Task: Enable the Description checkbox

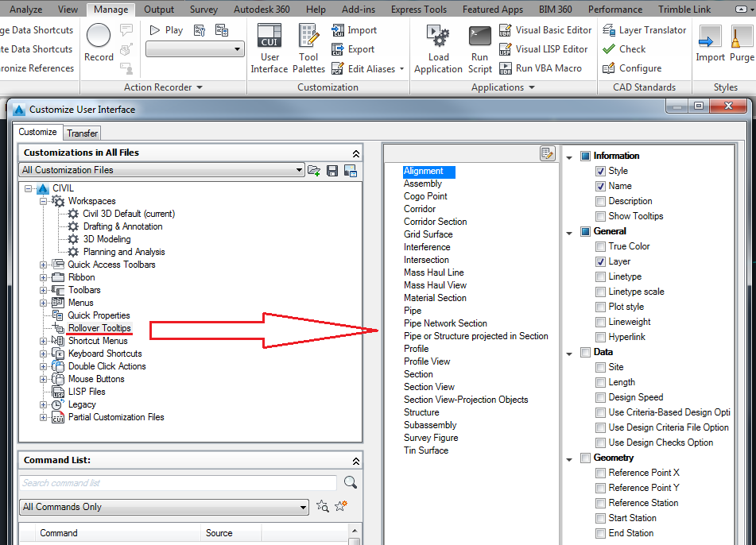Action: 600,202
